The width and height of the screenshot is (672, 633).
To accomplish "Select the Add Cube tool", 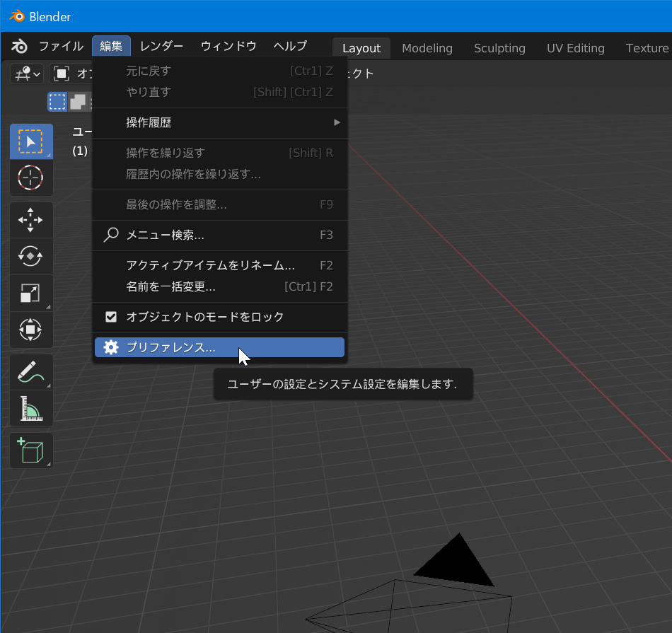I will [31, 451].
